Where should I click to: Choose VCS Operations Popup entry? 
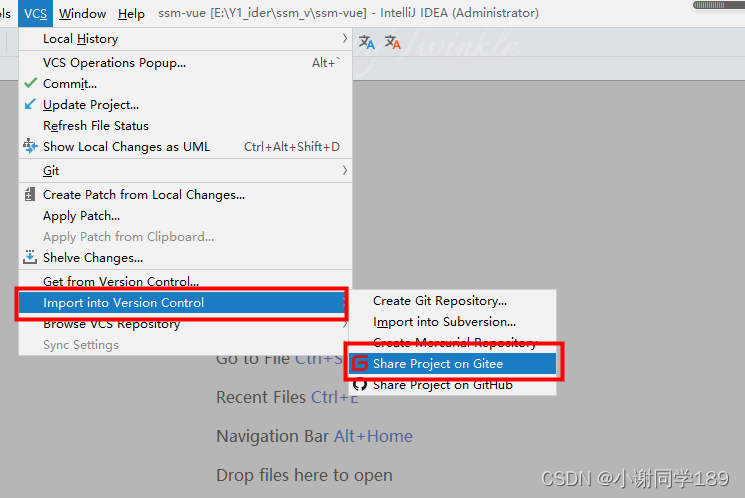coord(185,63)
